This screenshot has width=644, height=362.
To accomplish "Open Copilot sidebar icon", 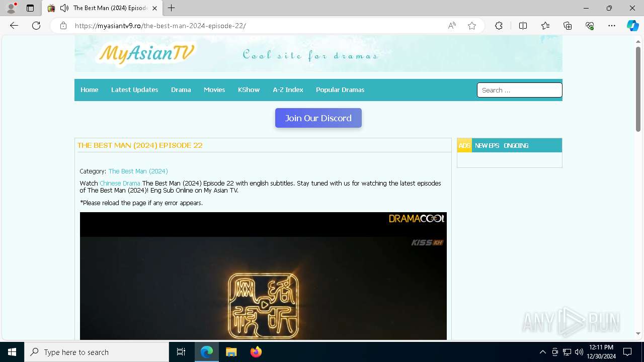I will click(x=632, y=26).
